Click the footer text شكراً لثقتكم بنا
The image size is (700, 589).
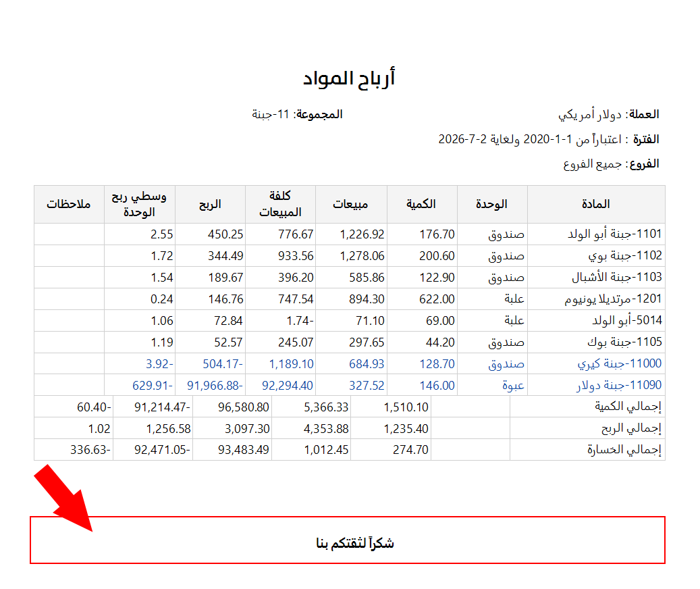tap(355, 543)
